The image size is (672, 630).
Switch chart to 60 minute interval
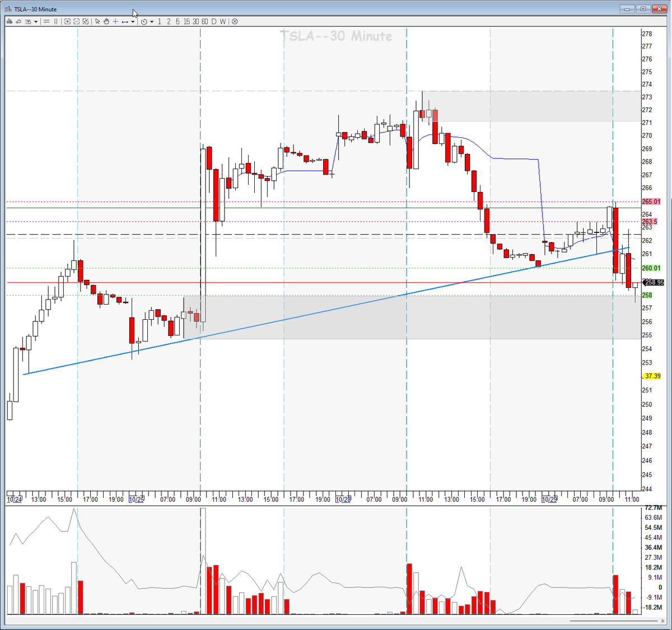[204, 21]
